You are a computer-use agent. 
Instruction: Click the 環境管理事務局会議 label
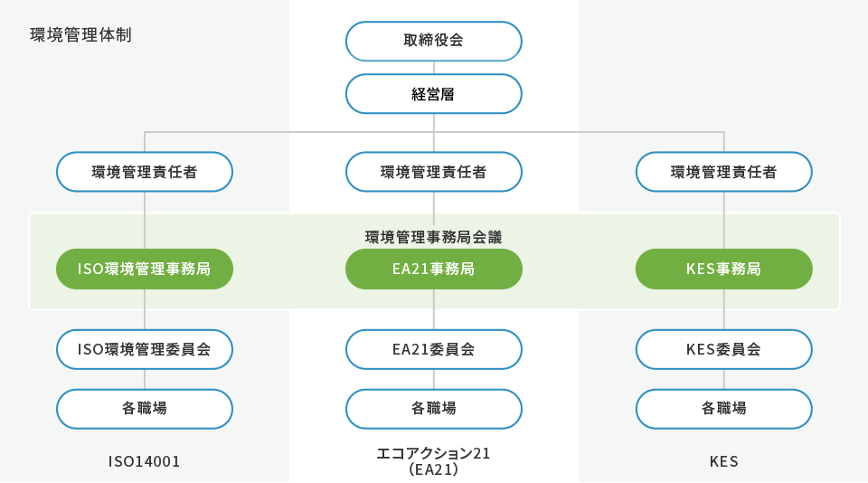tap(434, 237)
